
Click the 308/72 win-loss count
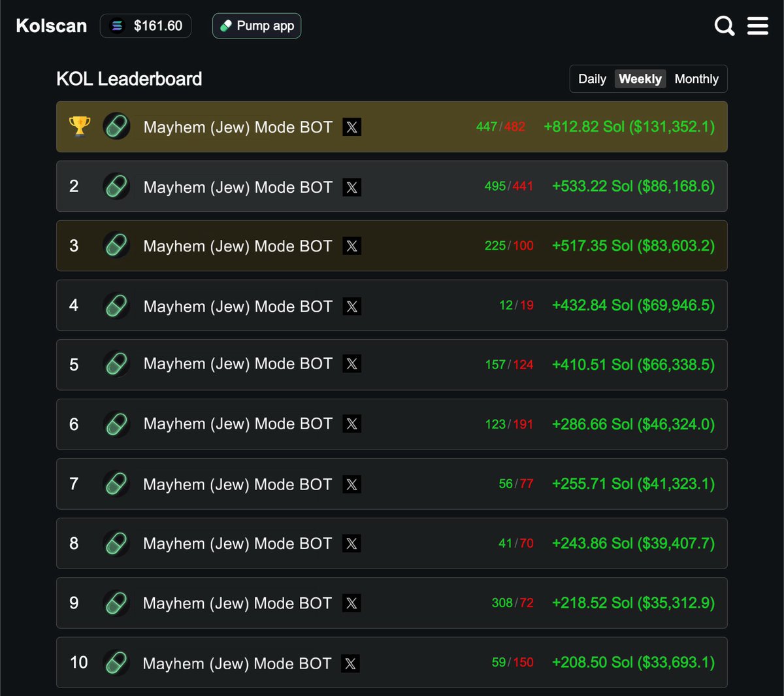pyautogui.click(x=512, y=603)
